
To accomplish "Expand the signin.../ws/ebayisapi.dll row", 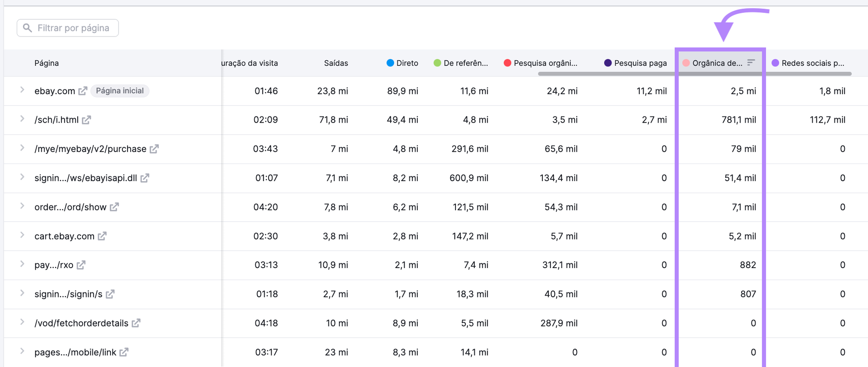I will point(22,177).
